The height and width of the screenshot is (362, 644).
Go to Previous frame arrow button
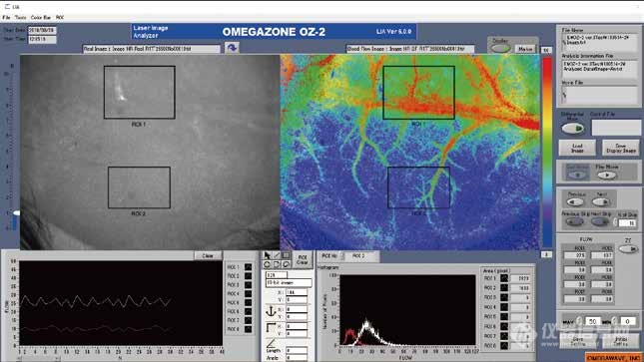pyautogui.click(x=575, y=201)
